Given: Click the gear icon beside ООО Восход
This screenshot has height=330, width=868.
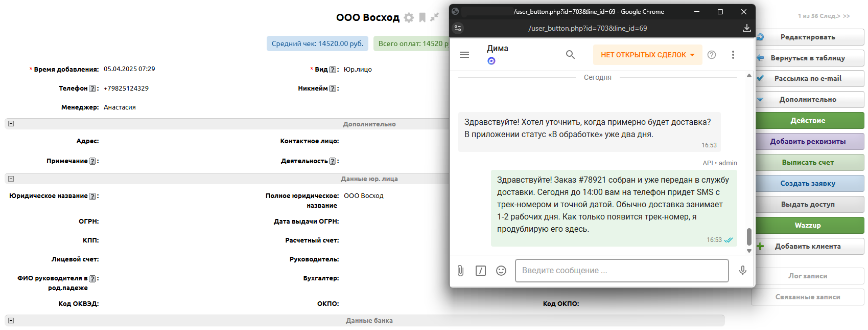Looking at the screenshot, I should (409, 18).
